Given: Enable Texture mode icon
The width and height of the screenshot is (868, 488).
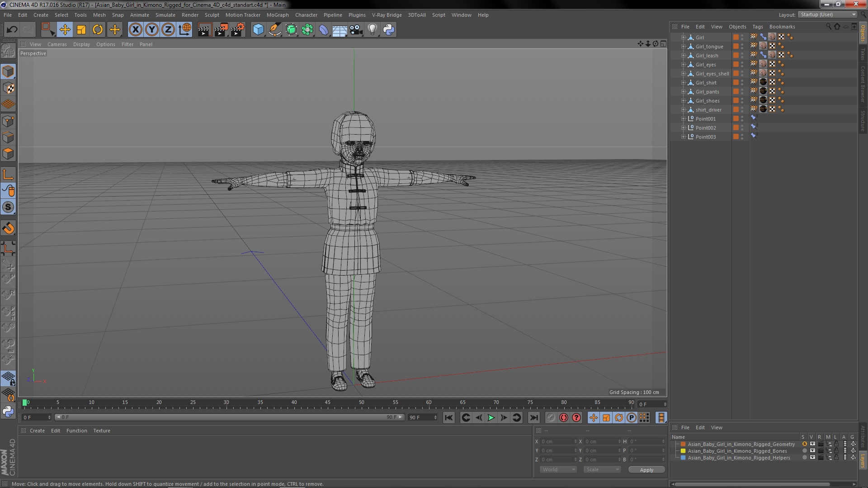Looking at the screenshot, I should coord(8,88).
